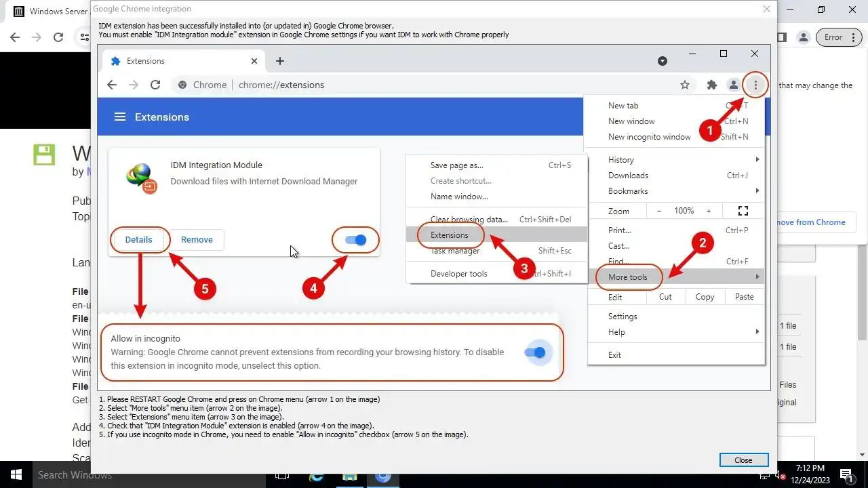Bookmark star icon in the tutorial address bar
This screenshot has height=488, width=868.
[x=685, y=85]
